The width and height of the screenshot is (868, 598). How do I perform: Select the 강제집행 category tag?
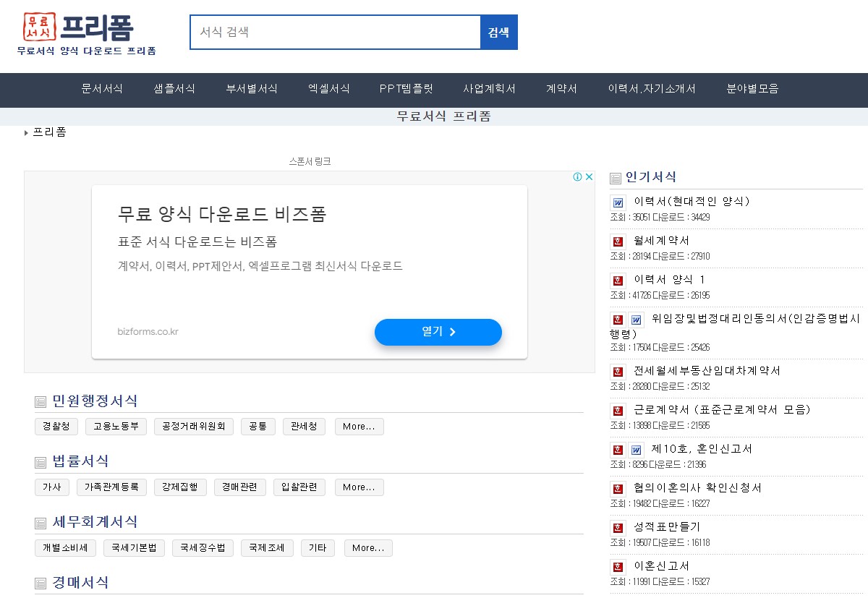click(181, 487)
